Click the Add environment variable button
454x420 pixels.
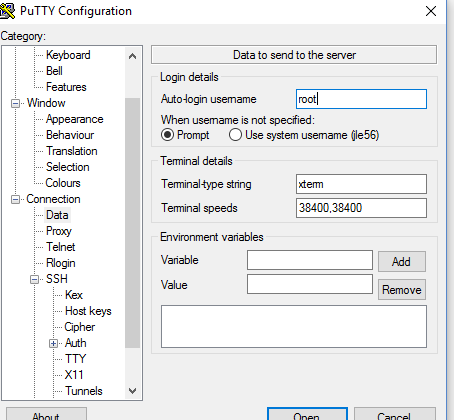pos(402,261)
